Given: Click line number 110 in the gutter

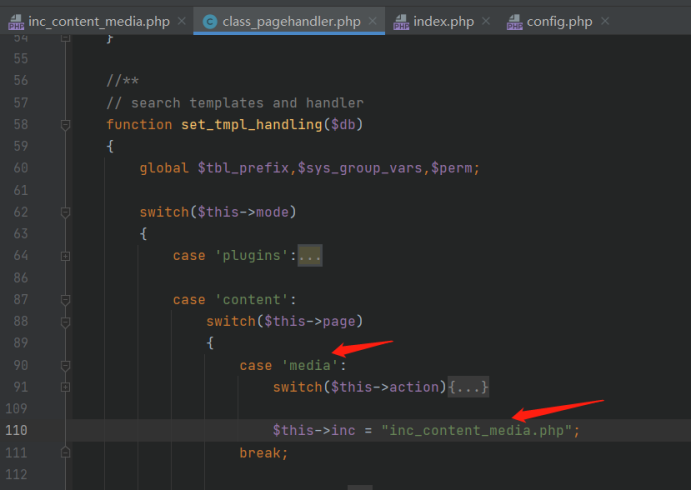Looking at the screenshot, I should pos(16,431).
